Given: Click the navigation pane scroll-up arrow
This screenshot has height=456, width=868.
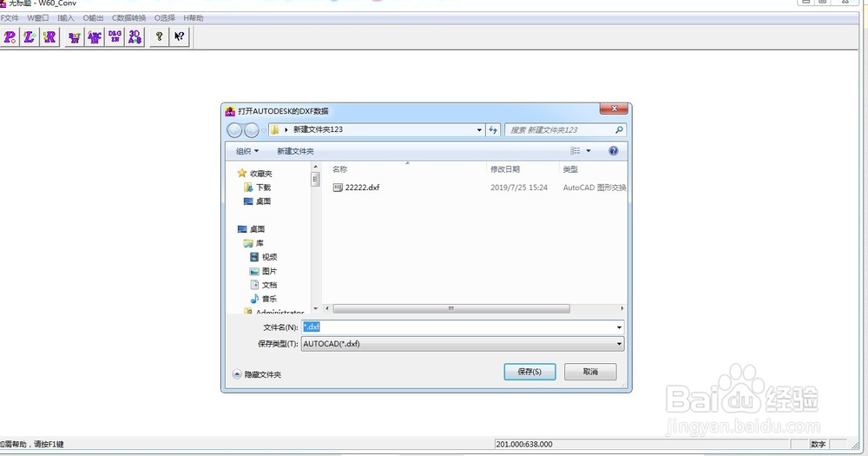Looking at the screenshot, I should [x=316, y=166].
